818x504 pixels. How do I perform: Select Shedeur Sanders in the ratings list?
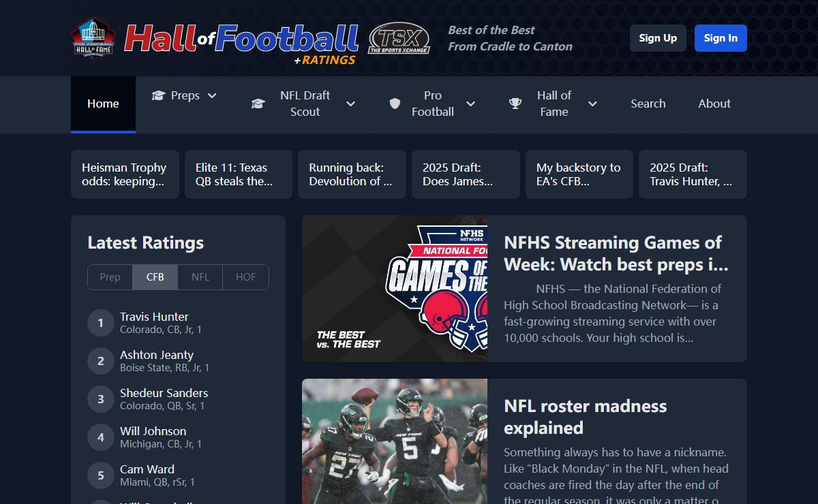[x=164, y=393]
